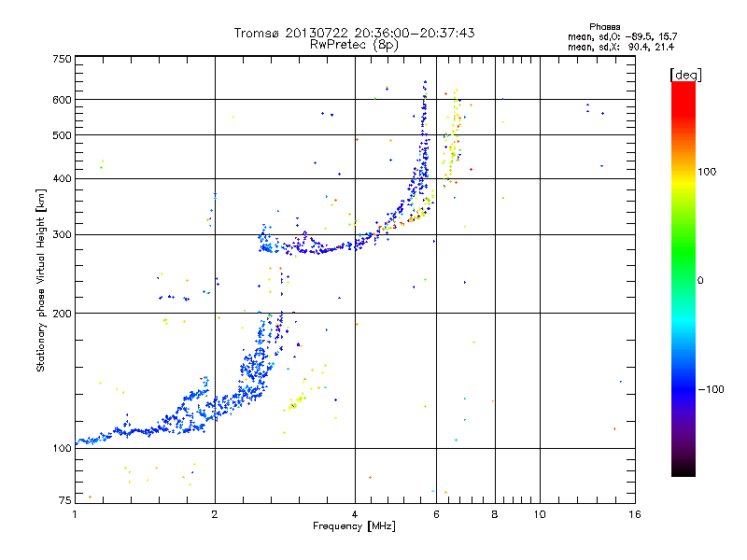747x560 pixels.
Task: Click y-axis tick label '200'
Action: [62, 314]
